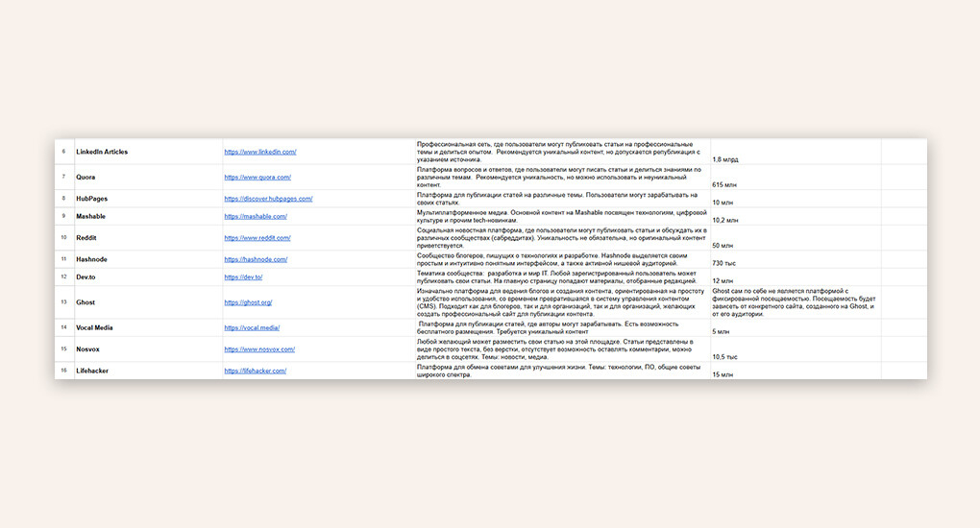Follow the https://lifehacker.com/ link

pyautogui.click(x=255, y=371)
